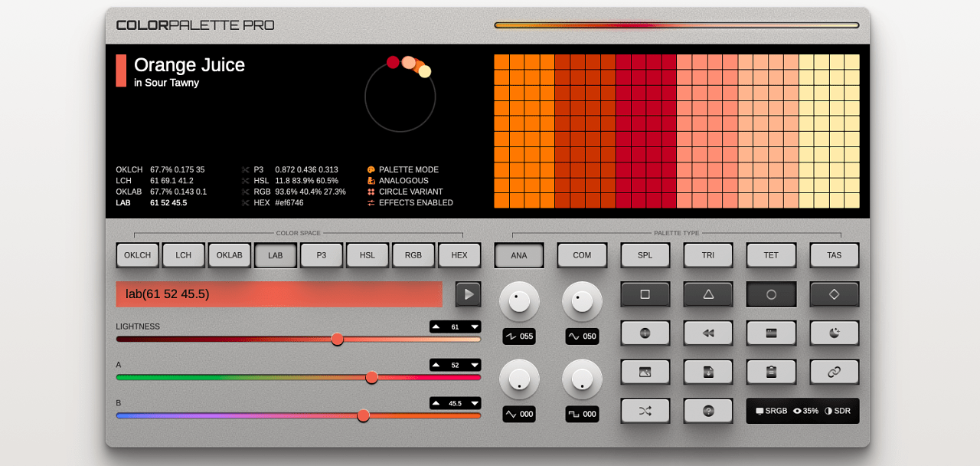
Task: Click the pale yellow dot on the color wheel
Action: 425,71
